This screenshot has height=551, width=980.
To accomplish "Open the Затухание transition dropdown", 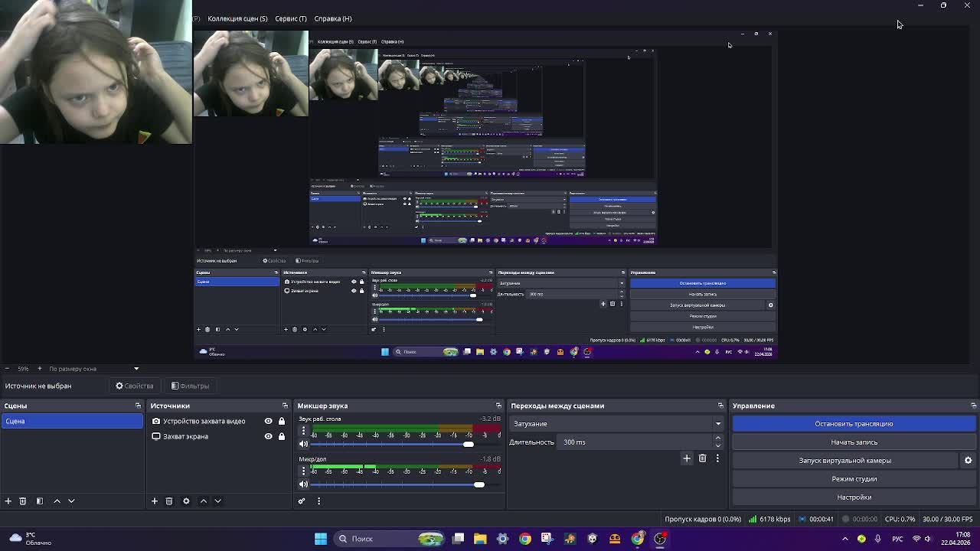I will (x=616, y=424).
